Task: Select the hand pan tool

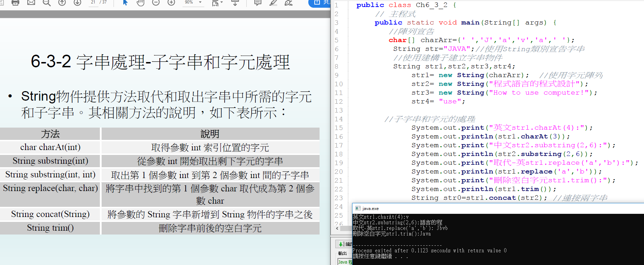Action: point(141,3)
